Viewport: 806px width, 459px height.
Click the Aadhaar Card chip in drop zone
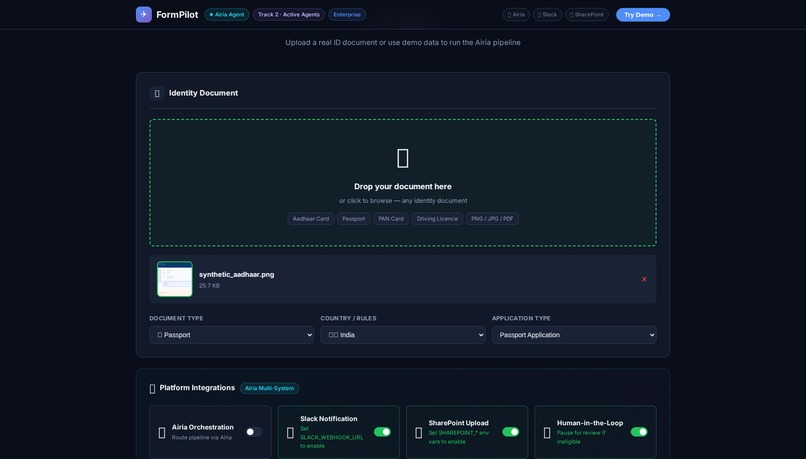coord(310,218)
